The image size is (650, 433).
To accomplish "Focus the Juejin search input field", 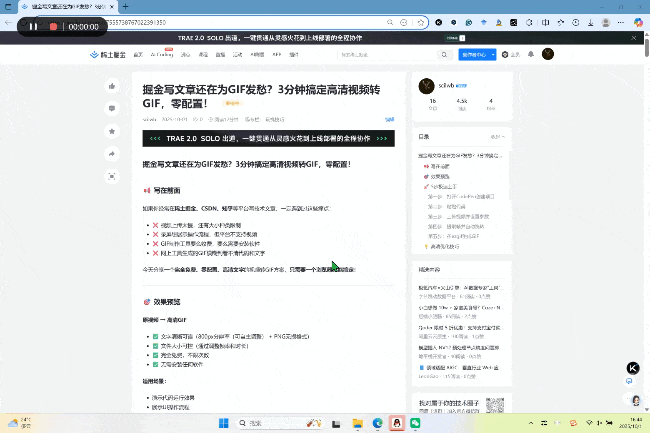I will click(x=388, y=55).
